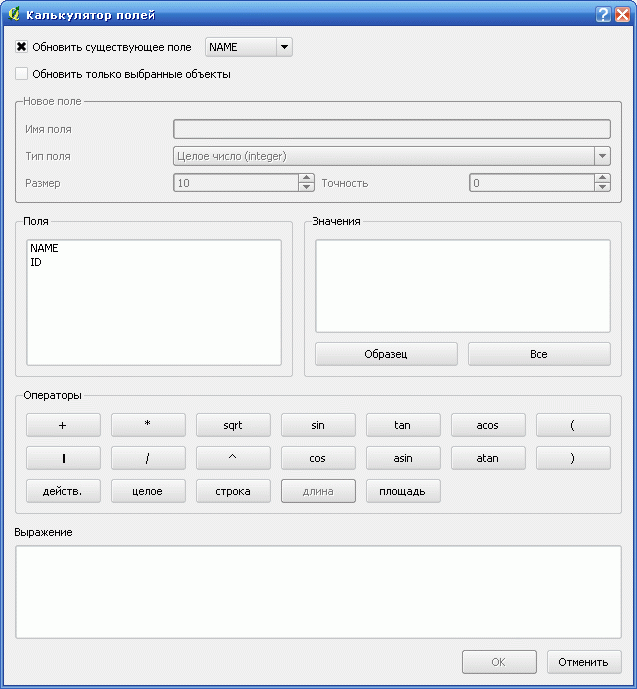637x689 pixels.
Task: Decrease the 'Размер' spinner value
Action: pos(306,187)
